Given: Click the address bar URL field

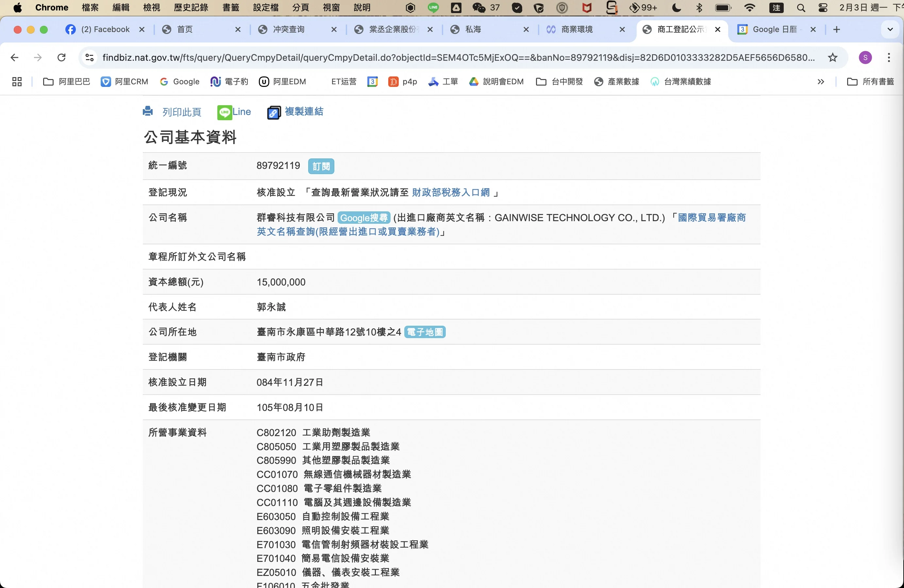Looking at the screenshot, I should pos(456,58).
